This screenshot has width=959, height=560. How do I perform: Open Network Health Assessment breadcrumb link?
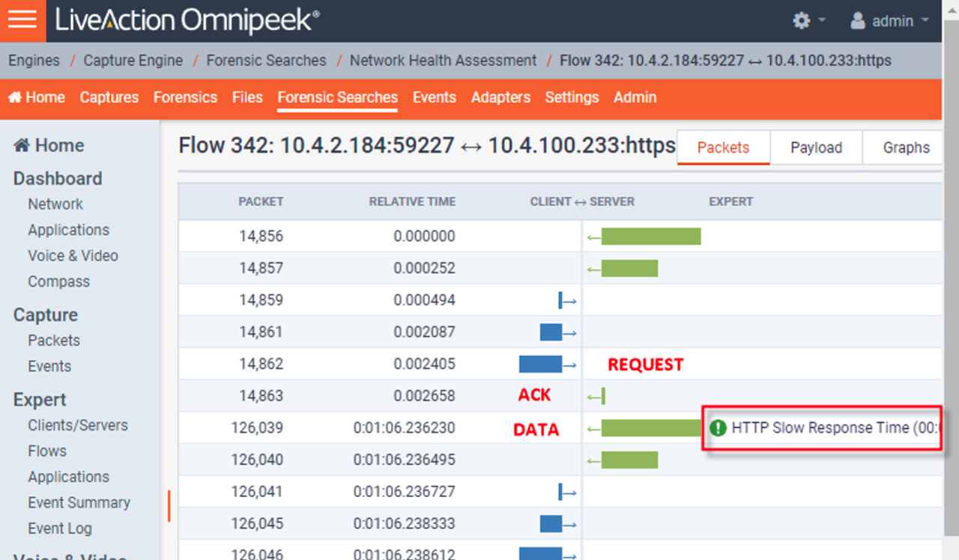click(x=443, y=61)
